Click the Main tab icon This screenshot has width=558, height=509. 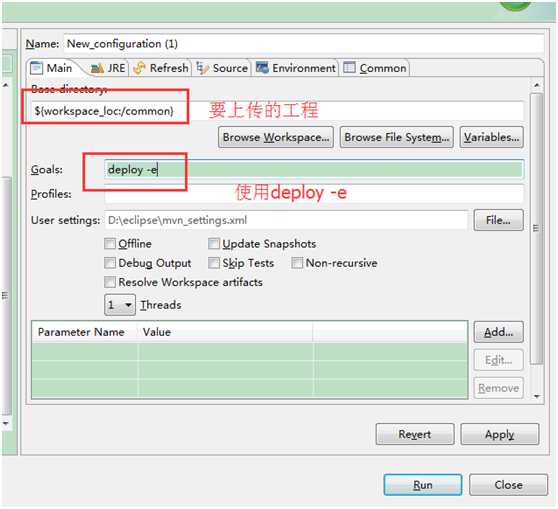[x=36, y=68]
